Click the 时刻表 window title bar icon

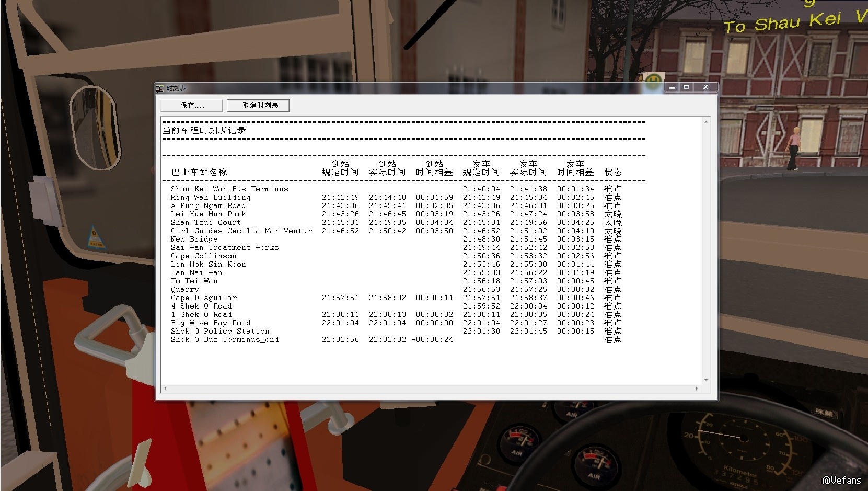(160, 88)
